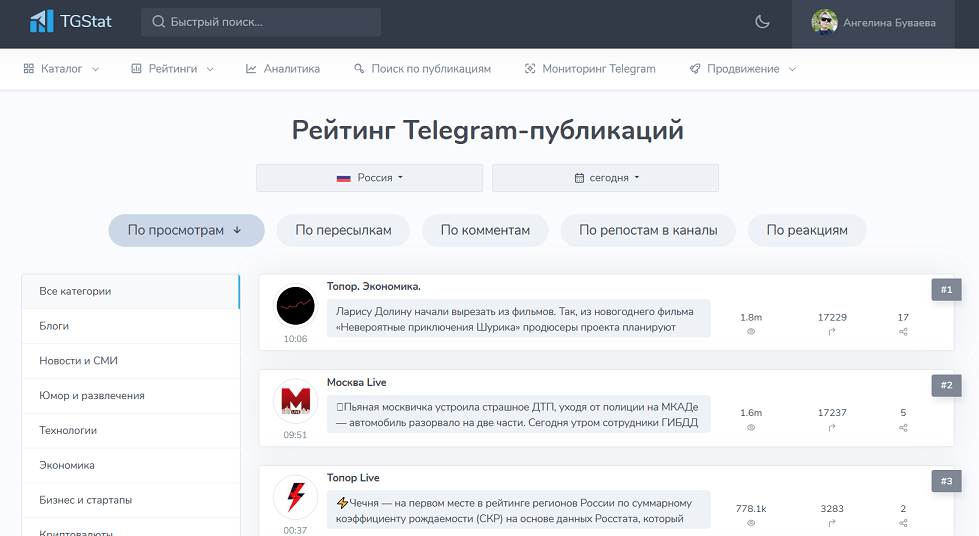The height and width of the screenshot is (536, 979).
Task: Click the Топор Live lightning avatar
Action: tap(295, 496)
